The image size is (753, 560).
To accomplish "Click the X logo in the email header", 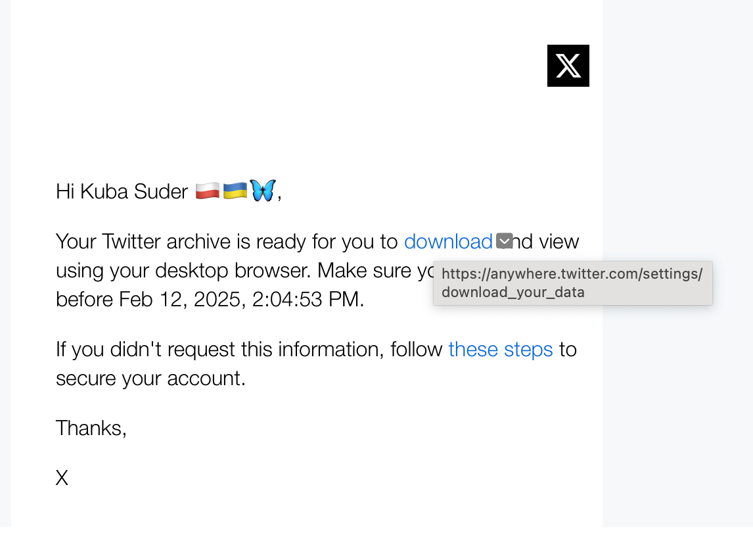I will 568,66.
